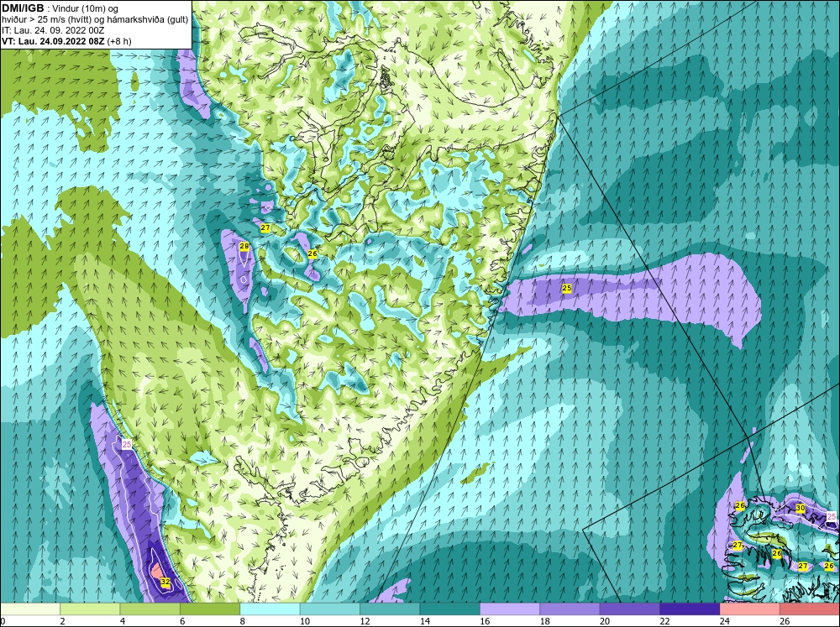Viewport: 840px width, 627px height.
Task: Pick the 20–22 m/s violet legend swatch
Action: 630,609
